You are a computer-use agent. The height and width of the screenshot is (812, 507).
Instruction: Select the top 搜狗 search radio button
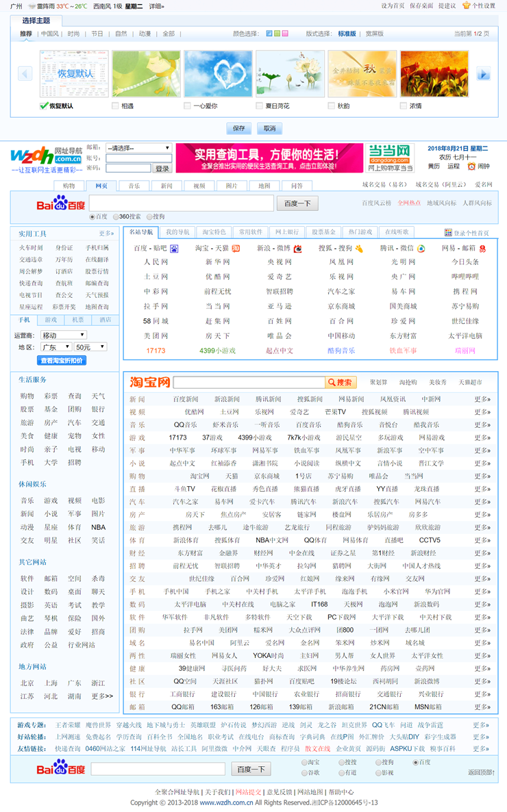tap(149, 216)
